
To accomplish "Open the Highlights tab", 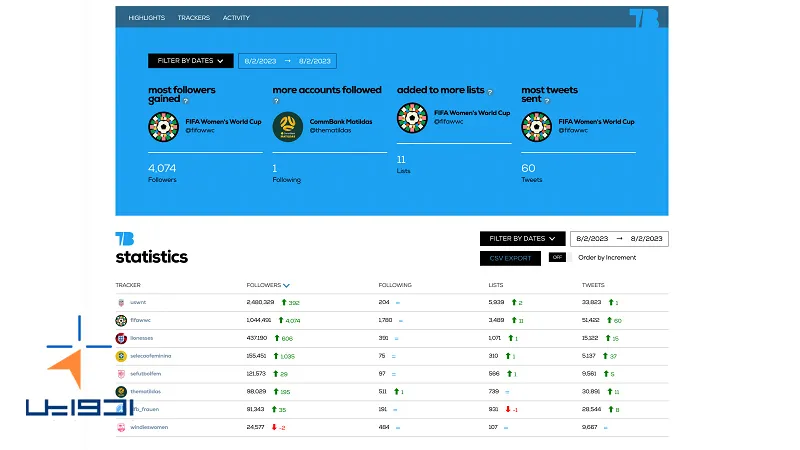I will tap(146, 18).
